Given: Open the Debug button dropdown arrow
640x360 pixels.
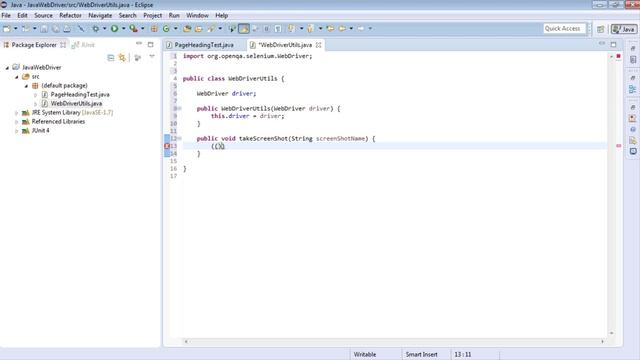Looking at the screenshot, I should tap(104, 29).
